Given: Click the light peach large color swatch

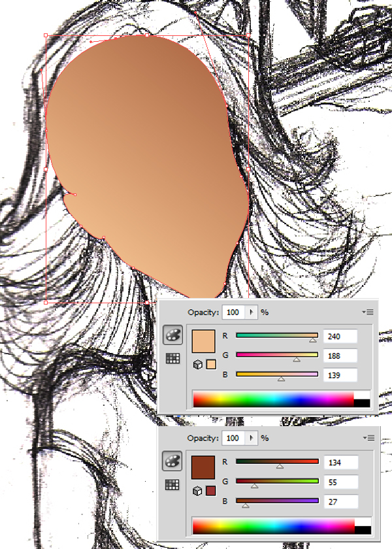Looking at the screenshot, I should coord(203,341).
